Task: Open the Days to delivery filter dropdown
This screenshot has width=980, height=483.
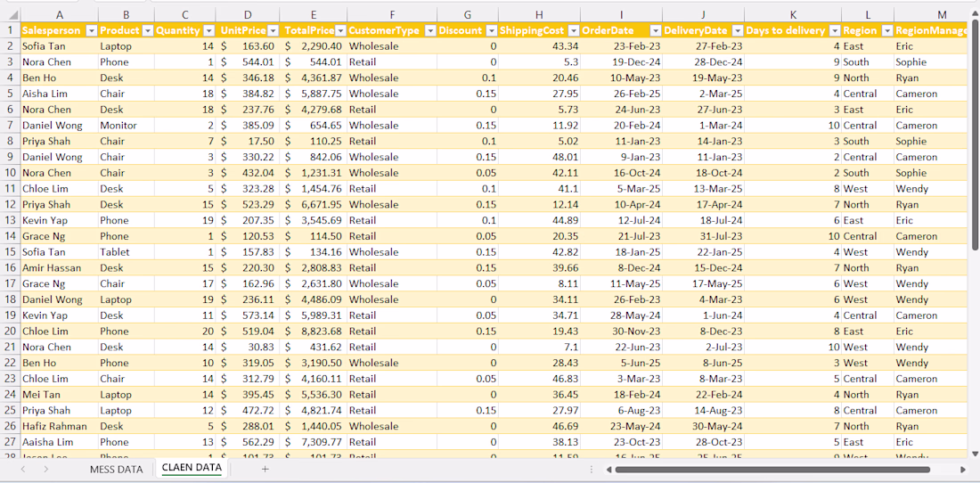Action: coord(834,30)
